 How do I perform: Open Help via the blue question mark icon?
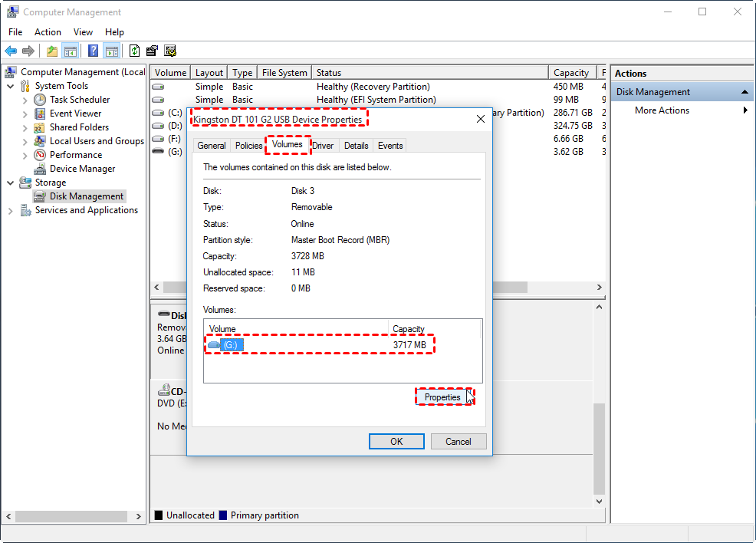[x=93, y=51]
